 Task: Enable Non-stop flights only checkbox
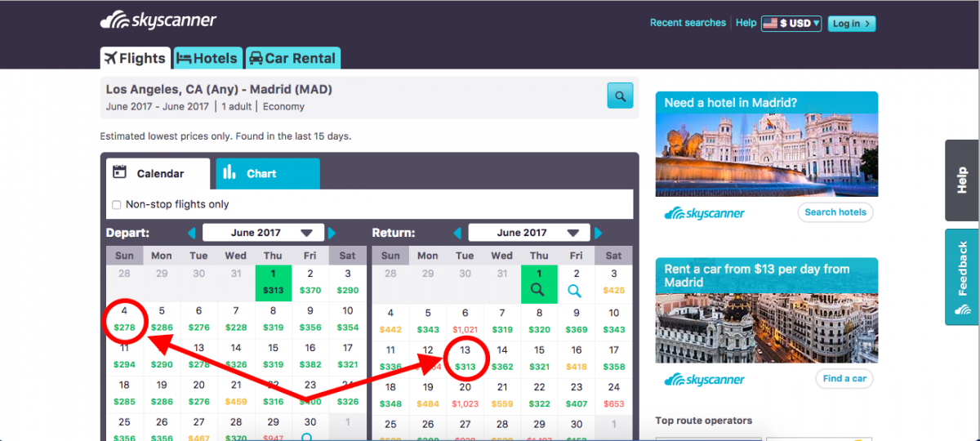[116, 205]
